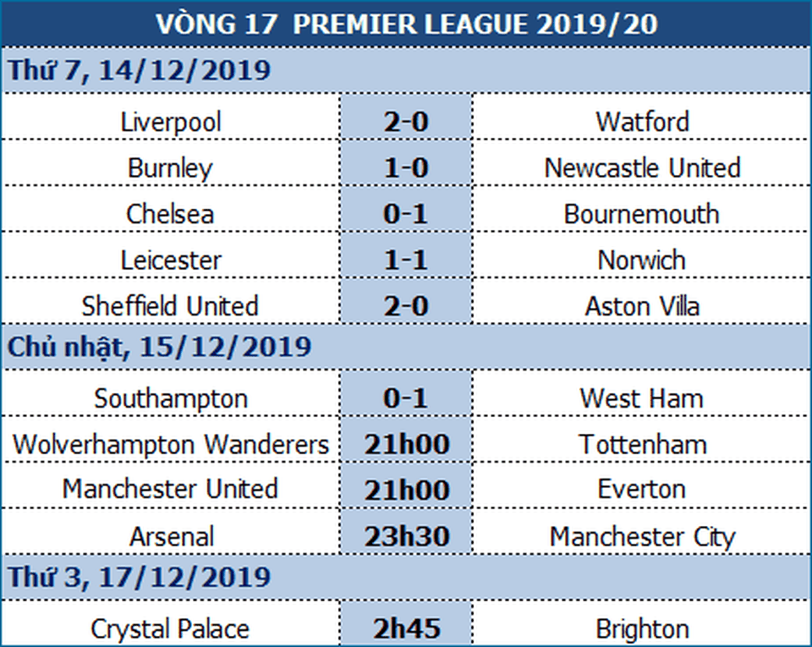Select Newcastle United team cell
The image size is (812, 647).
(642, 167)
